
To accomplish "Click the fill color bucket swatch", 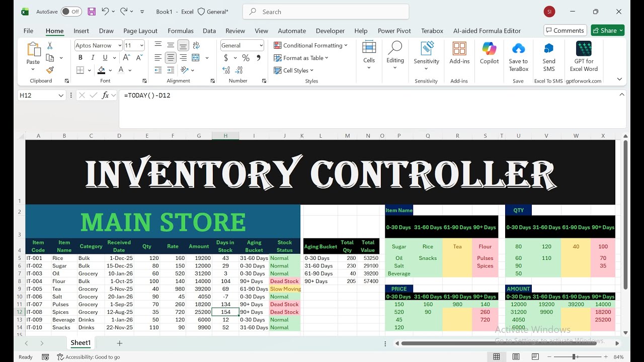I will [102, 70].
